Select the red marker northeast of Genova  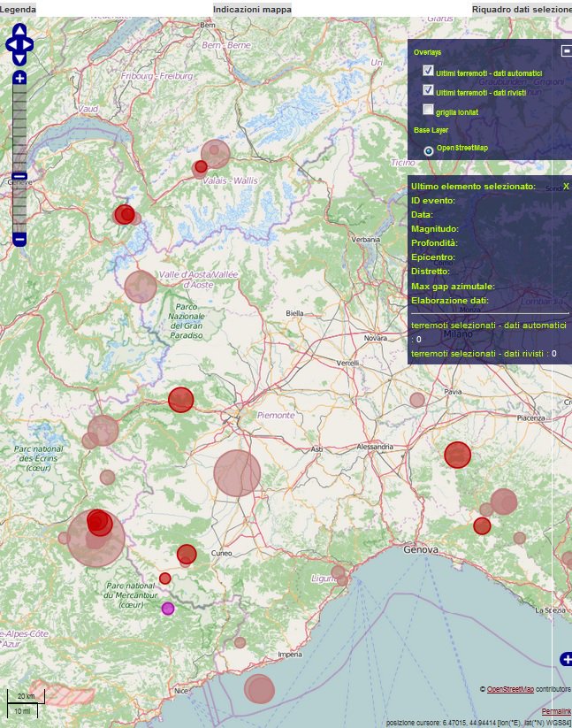click(482, 526)
